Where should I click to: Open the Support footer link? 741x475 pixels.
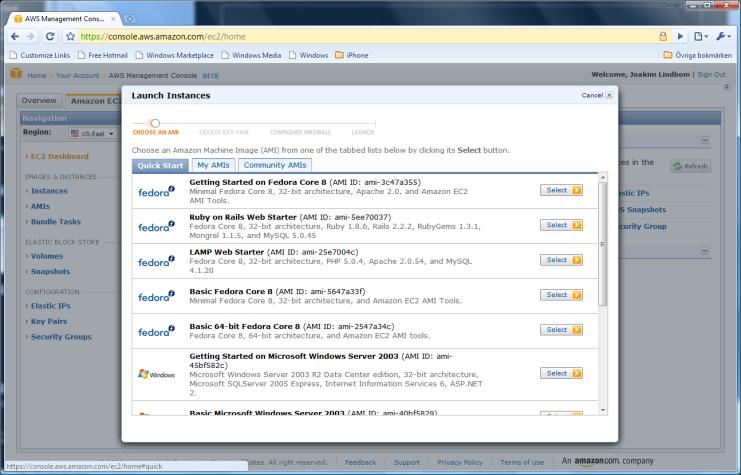point(407,462)
